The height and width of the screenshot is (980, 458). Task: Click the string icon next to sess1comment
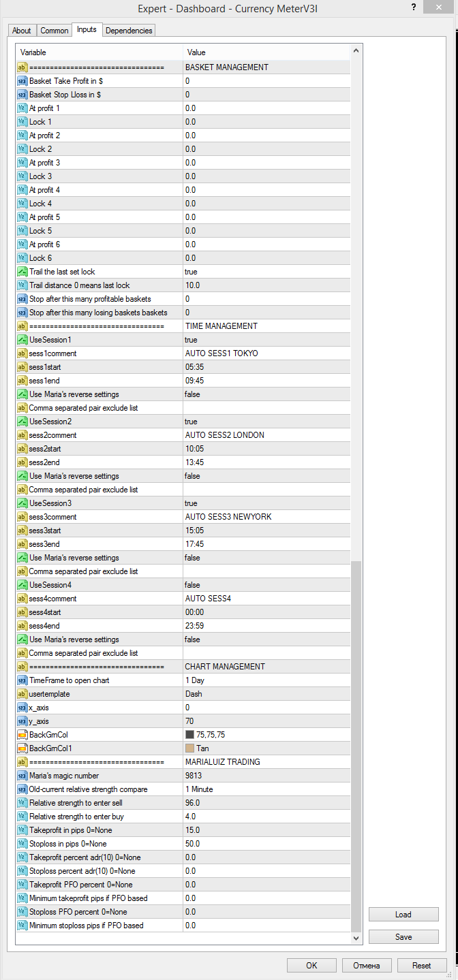[x=22, y=353]
